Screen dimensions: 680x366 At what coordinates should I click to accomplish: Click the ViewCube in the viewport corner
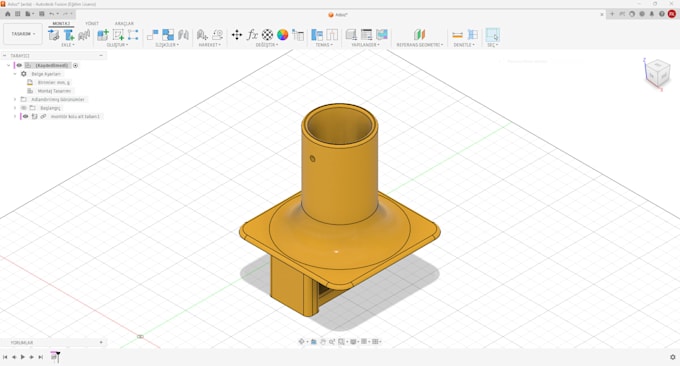(657, 73)
